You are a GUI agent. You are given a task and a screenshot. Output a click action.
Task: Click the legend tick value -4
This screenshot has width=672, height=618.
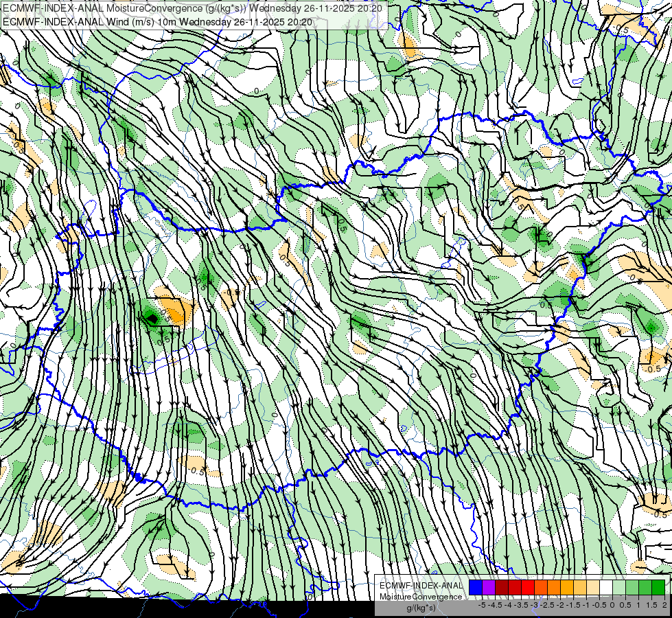click(x=508, y=605)
